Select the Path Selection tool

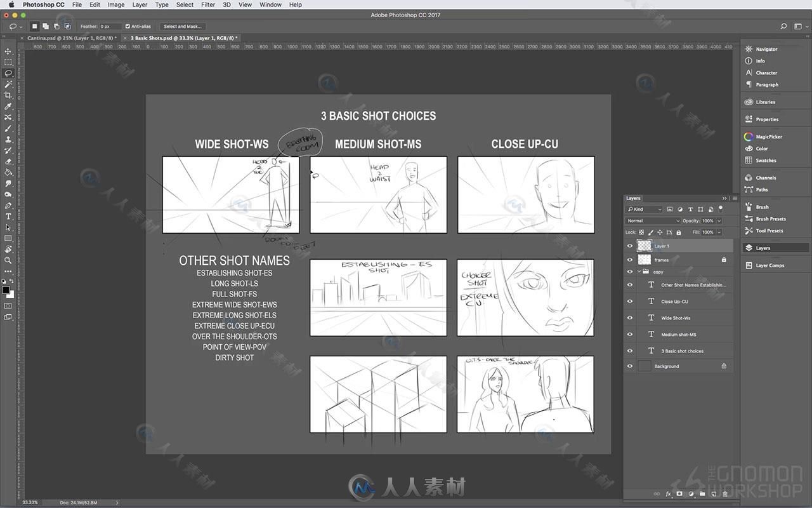coord(8,227)
